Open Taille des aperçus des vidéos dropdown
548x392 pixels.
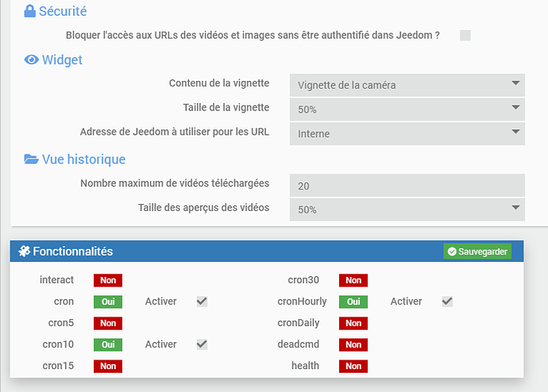(407, 209)
